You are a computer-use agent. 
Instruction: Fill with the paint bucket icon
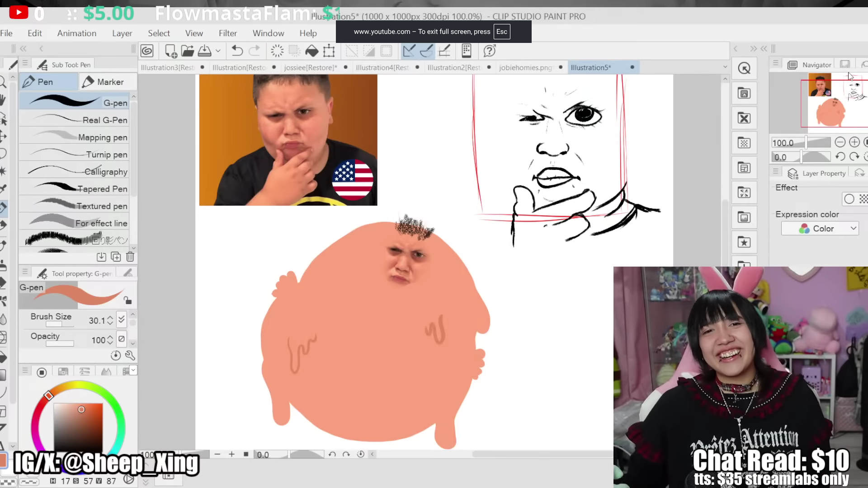312,51
